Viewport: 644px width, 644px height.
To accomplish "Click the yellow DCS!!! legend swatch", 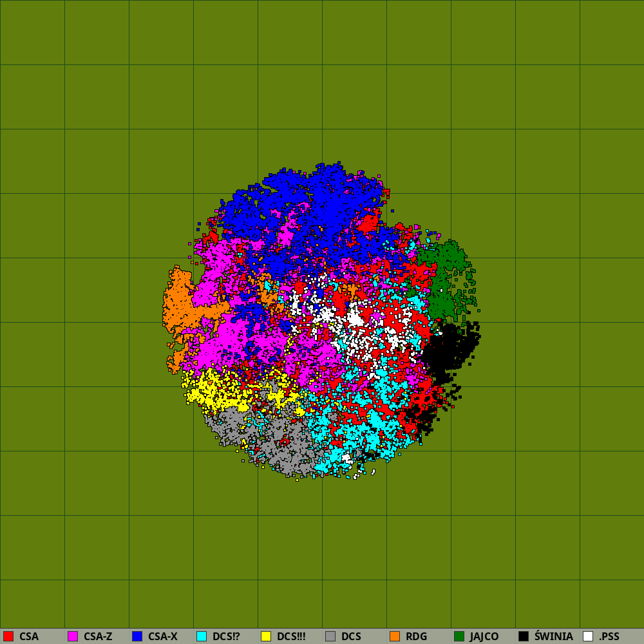I will click(266, 636).
